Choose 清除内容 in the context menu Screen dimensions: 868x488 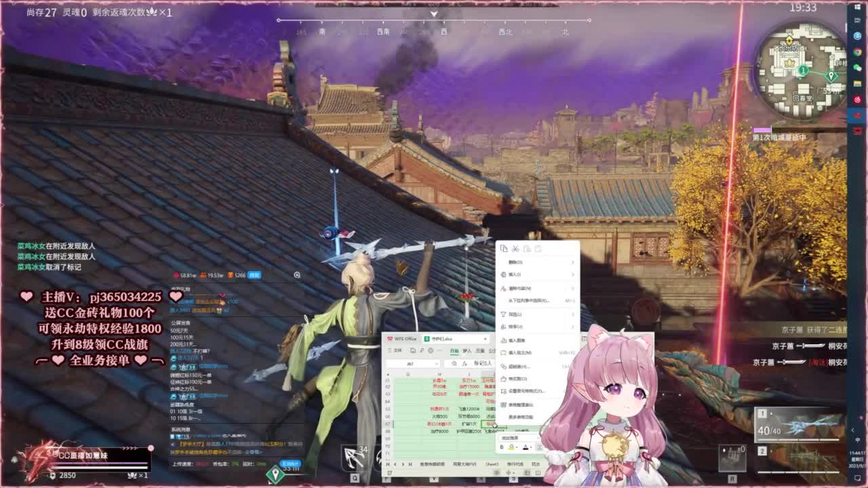538,288
